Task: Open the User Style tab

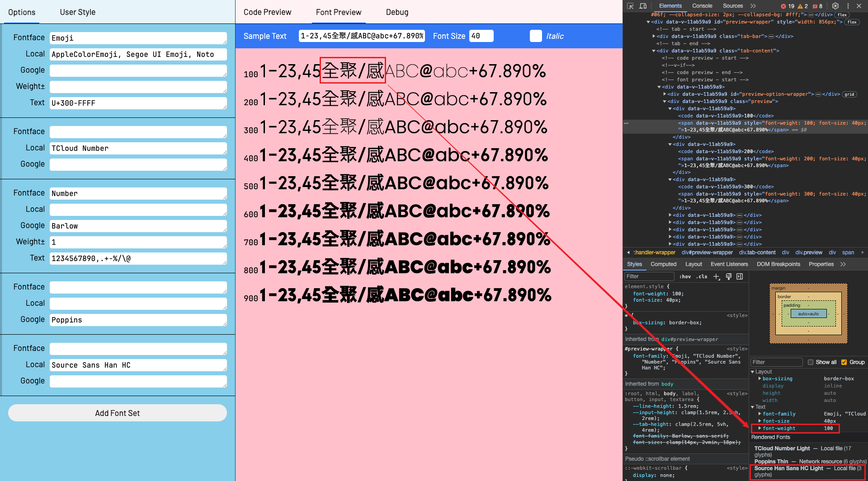Action: click(78, 12)
